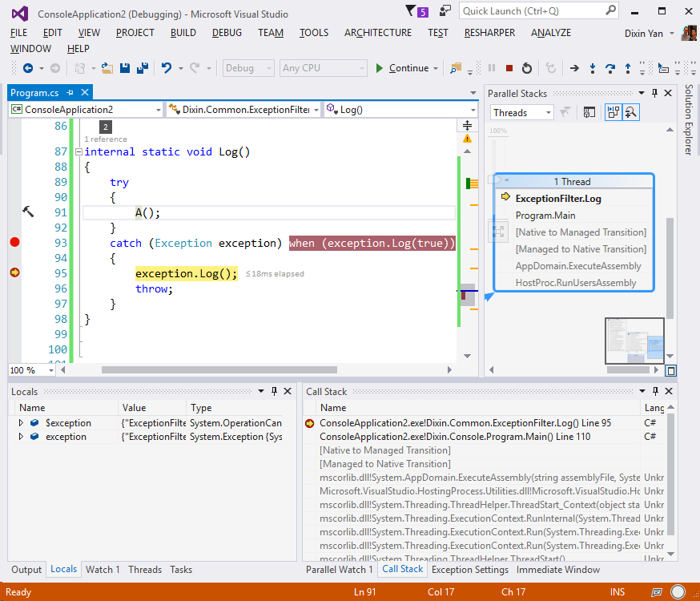
Task: Click the bird's eye view toggle icon
Action: pyautogui.click(x=670, y=370)
